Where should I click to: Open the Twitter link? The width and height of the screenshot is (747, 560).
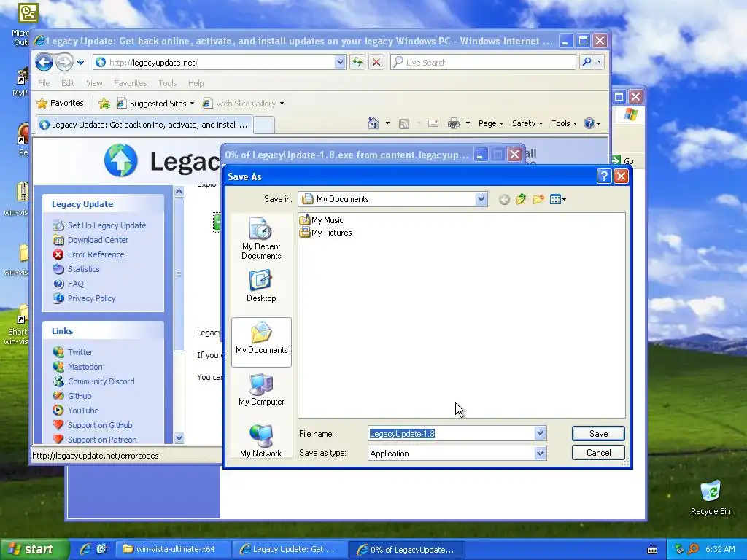tap(80, 352)
